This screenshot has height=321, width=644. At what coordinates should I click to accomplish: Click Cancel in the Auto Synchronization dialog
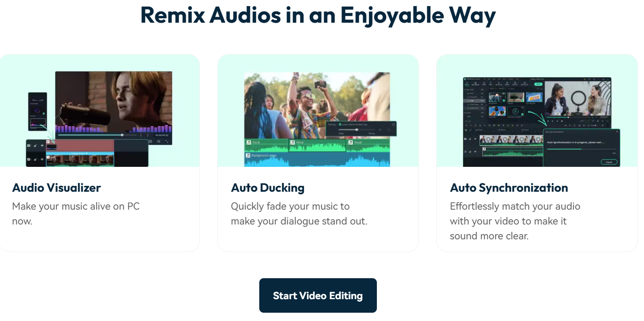[x=609, y=162]
